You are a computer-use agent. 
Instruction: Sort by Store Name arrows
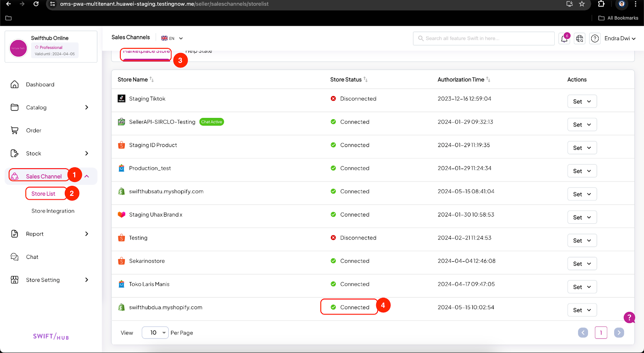click(152, 79)
